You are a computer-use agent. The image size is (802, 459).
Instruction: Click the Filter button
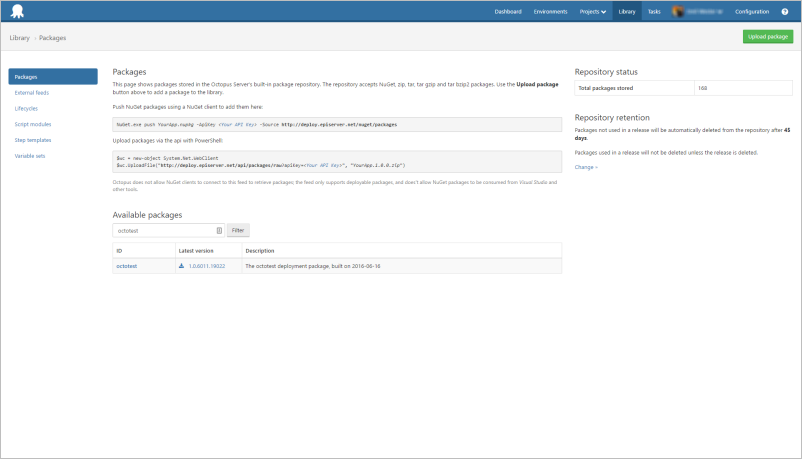238,230
